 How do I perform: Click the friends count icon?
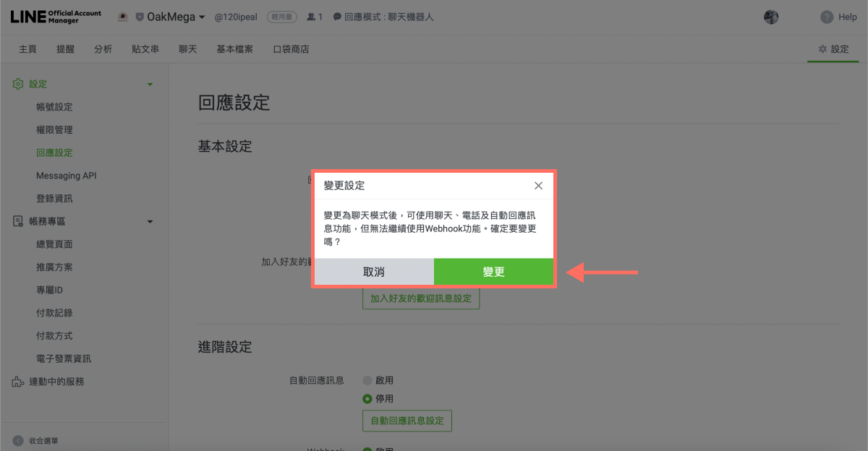pos(311,17)
